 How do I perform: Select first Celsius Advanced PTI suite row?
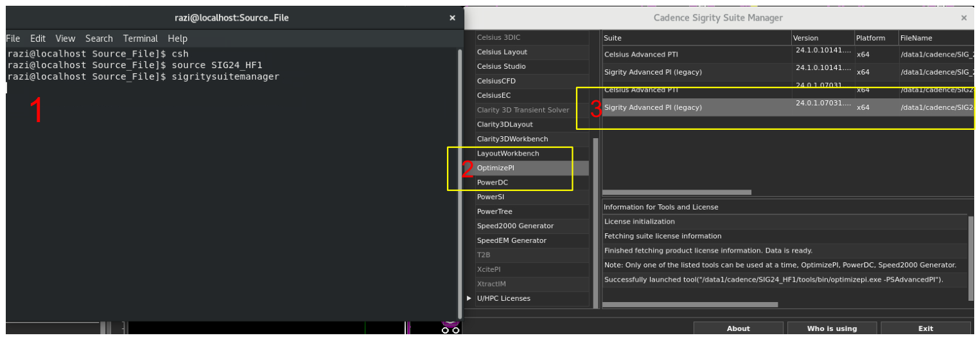point(788,55)
